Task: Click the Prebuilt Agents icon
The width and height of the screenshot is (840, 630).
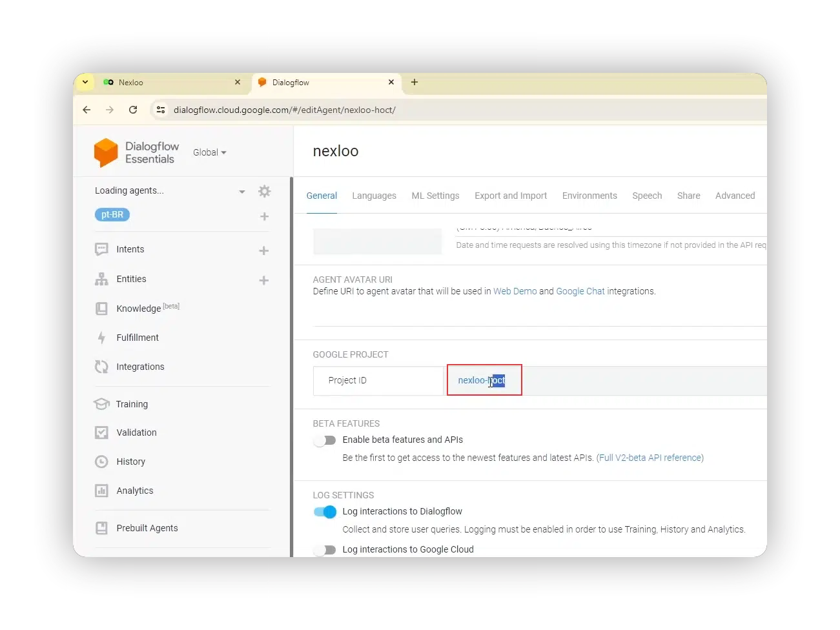Action: click(x=101, y=528)
